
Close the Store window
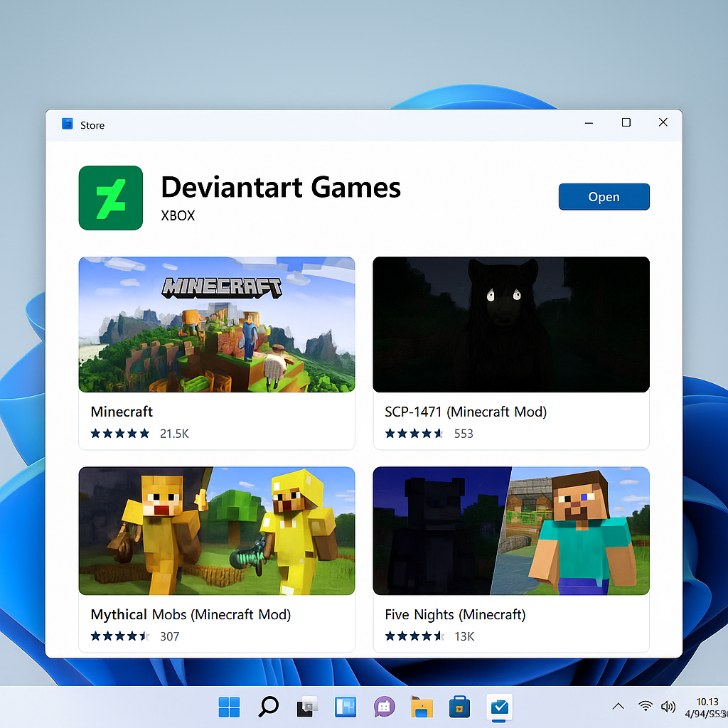(663, 122)
